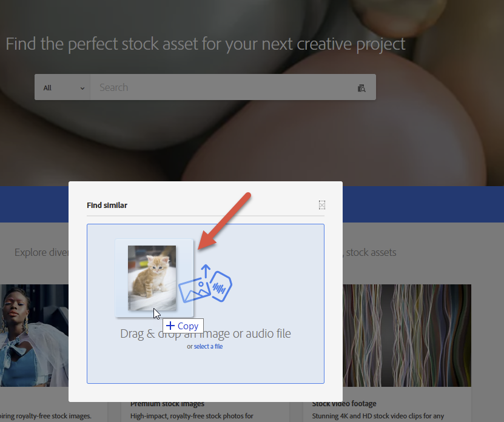Click the audio waveform icon in the upload illustration
The image size is (504, 422).
[219, 288]
